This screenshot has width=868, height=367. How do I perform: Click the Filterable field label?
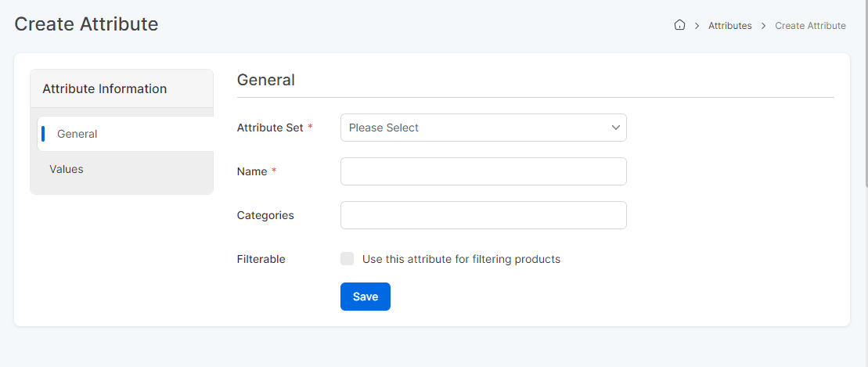point(261,259)
